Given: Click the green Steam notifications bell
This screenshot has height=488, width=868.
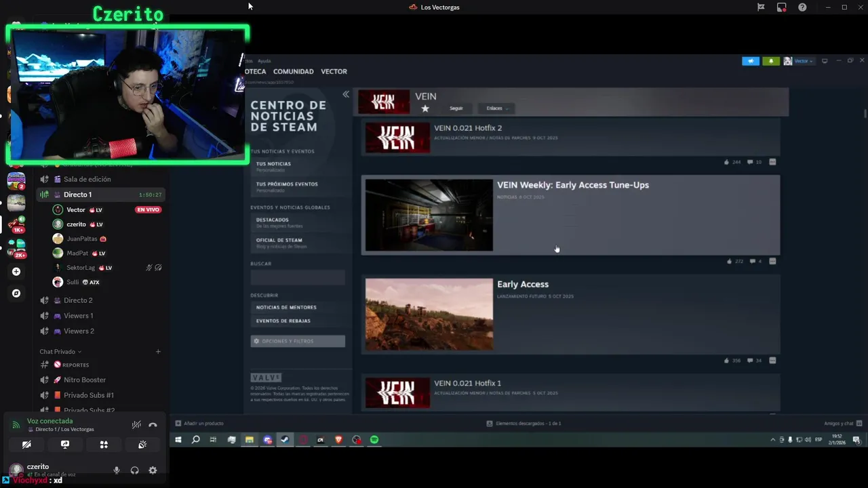Looking at the screenshot, I should (771, 61).
